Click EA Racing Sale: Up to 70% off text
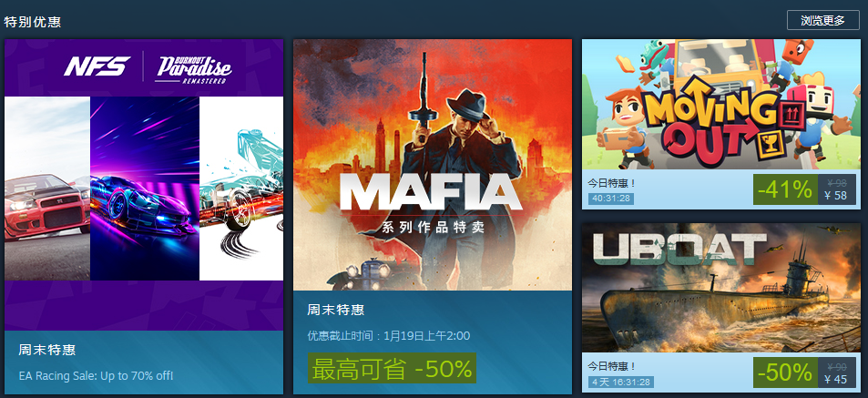This screenshot has width=868, height=398. (96, 375)
